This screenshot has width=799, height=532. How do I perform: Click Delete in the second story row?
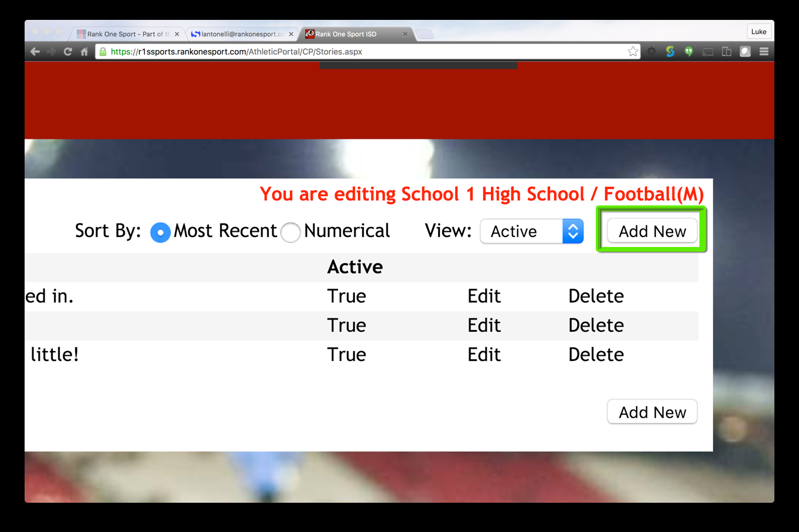(x=596, y=325)
